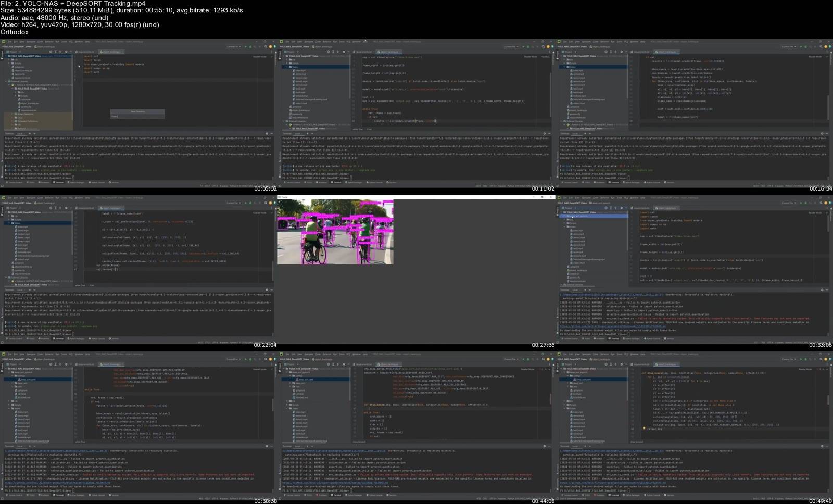Viewport: 833px width, 504px height.
Task: Open Project panel gear settings in the 00:05:32 frame
Action: coord(66,52)
